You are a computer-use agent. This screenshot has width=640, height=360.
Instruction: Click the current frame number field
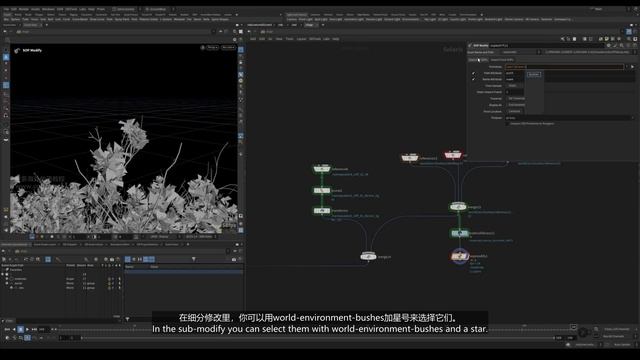[x=43, y=329]
